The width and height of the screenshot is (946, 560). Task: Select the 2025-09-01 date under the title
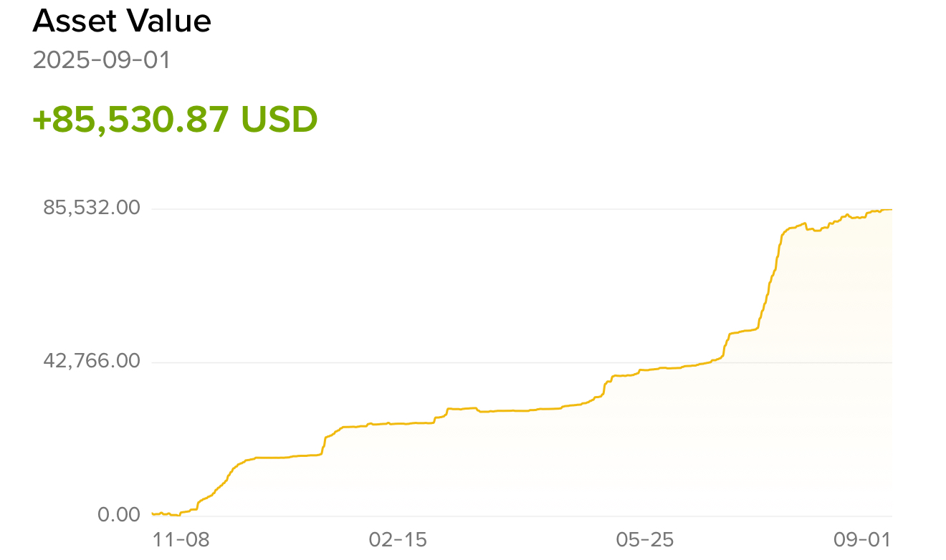tap(102, 60)
